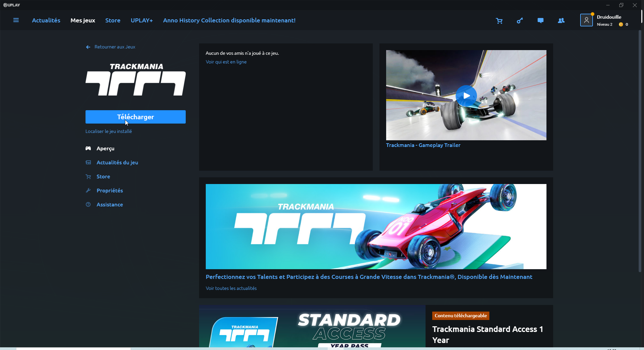Switch to the Mes jeux tab
Screen dimensions: 644x350
pos(83,20)
